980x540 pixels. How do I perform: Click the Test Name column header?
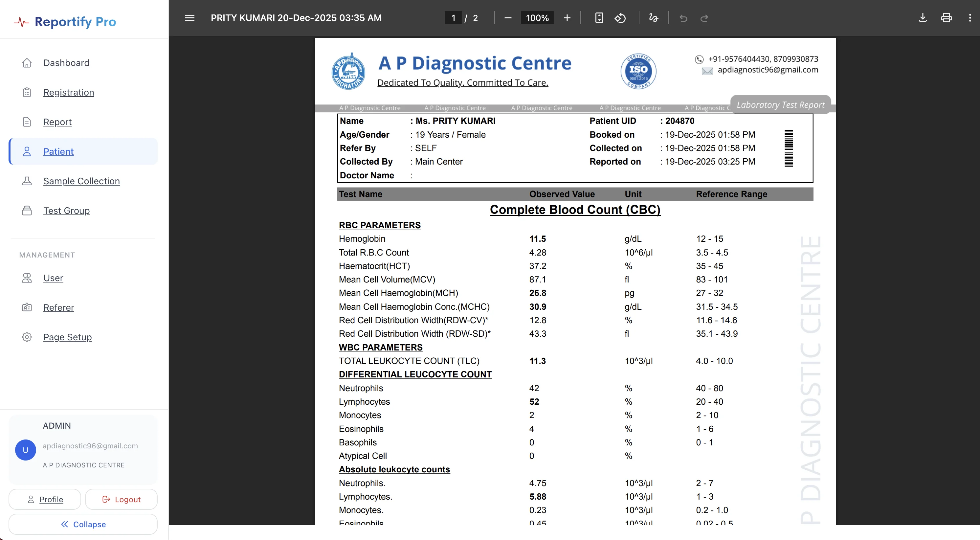point(361,194)
